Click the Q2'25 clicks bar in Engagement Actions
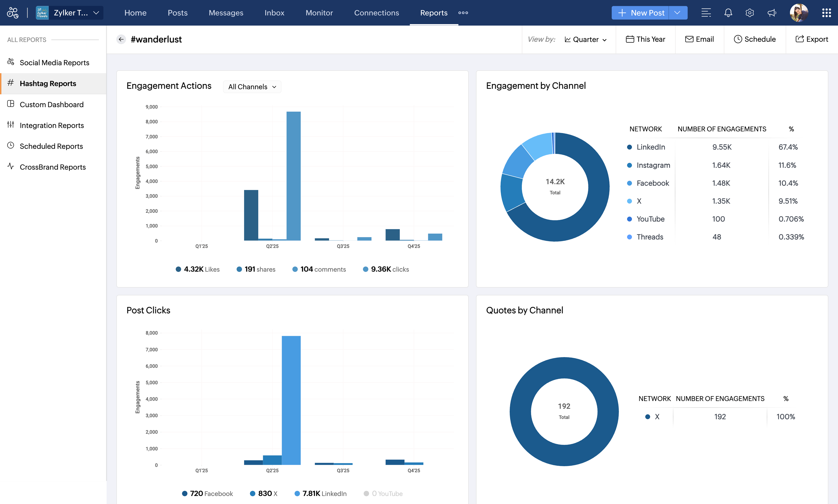Viewport: 838px width, 504px height. pyautogui.click(x=293, y=176)
